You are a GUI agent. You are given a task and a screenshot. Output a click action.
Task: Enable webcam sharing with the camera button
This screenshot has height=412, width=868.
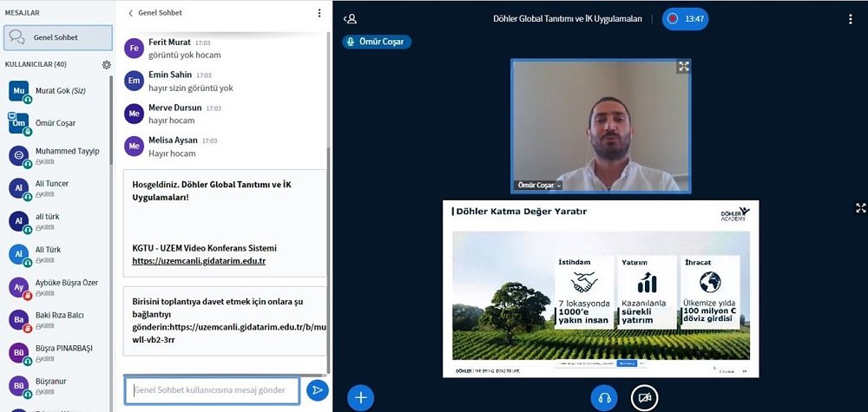tap(644, 397)
